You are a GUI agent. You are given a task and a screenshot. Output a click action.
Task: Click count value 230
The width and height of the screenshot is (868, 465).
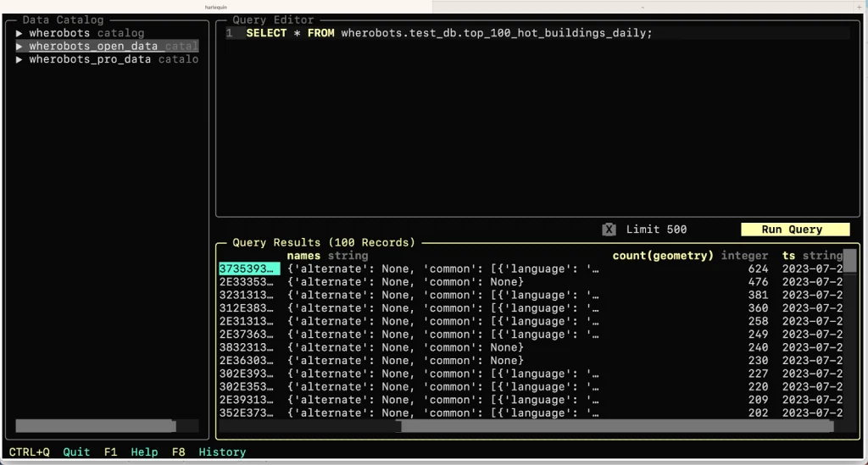click(x=758, y=361)
